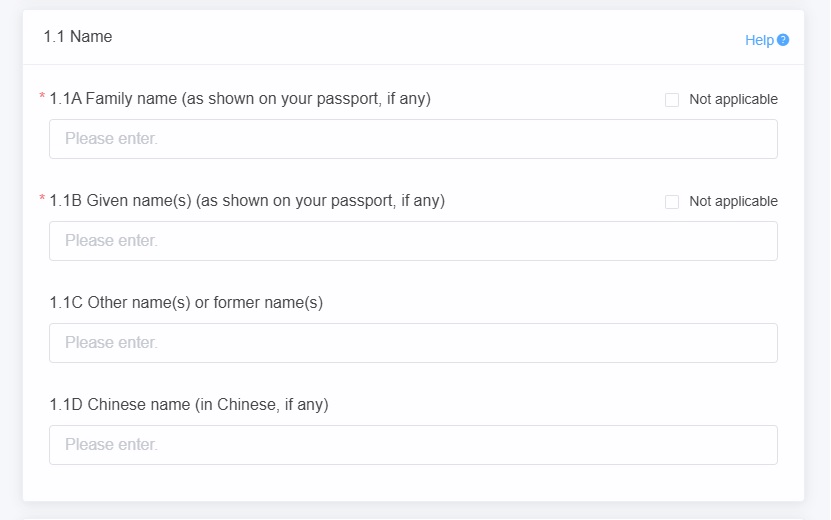Click the Not applicable label beside 1.1B
This screenshot has height=520, width=831.
click(x=733, y=201)
